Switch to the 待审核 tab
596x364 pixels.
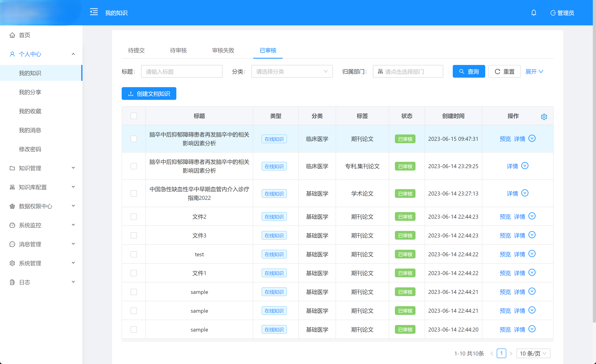point(178,51)
